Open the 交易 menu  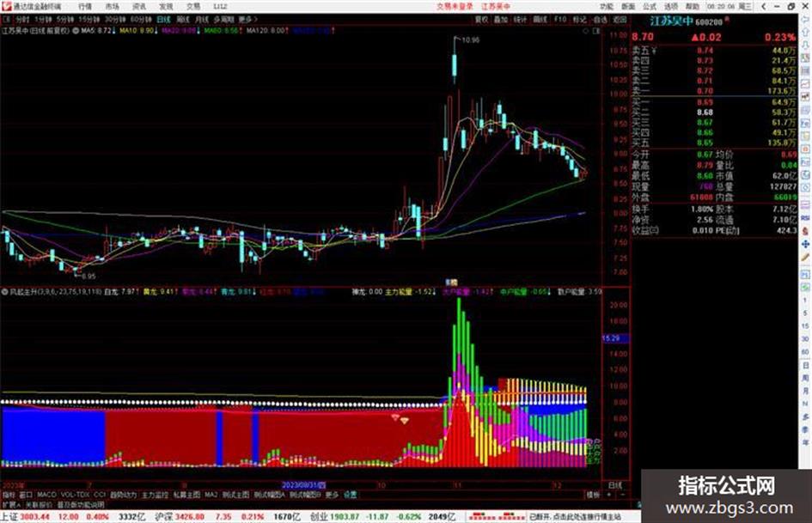[193, 7]
